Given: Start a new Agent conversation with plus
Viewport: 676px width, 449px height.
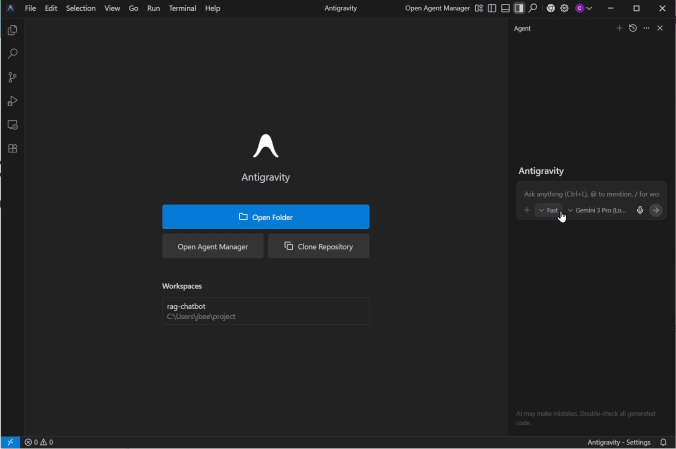Looking at the screenshot, I should click(x=619, y=28).
